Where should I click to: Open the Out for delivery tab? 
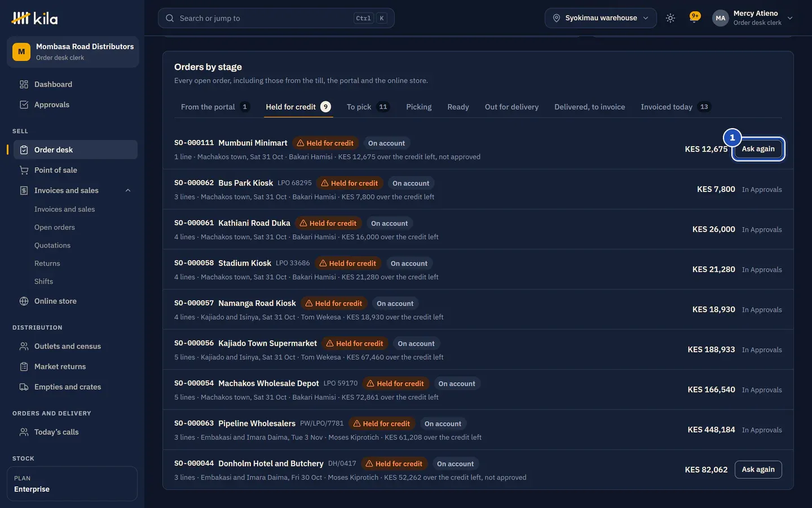click(x=511, y=107)
